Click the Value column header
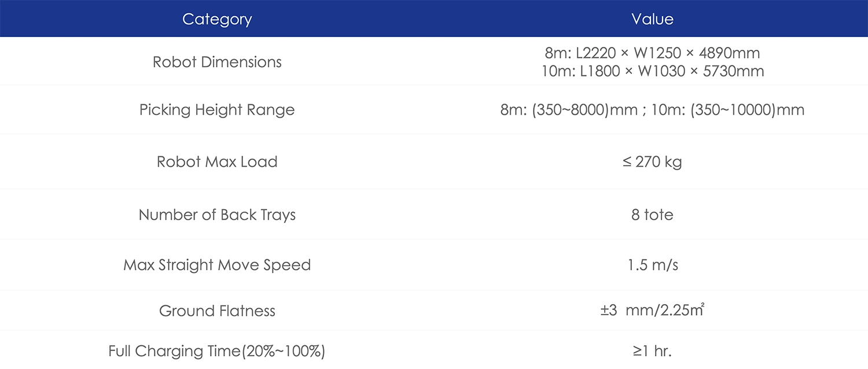868x369 pixels. 652,19
